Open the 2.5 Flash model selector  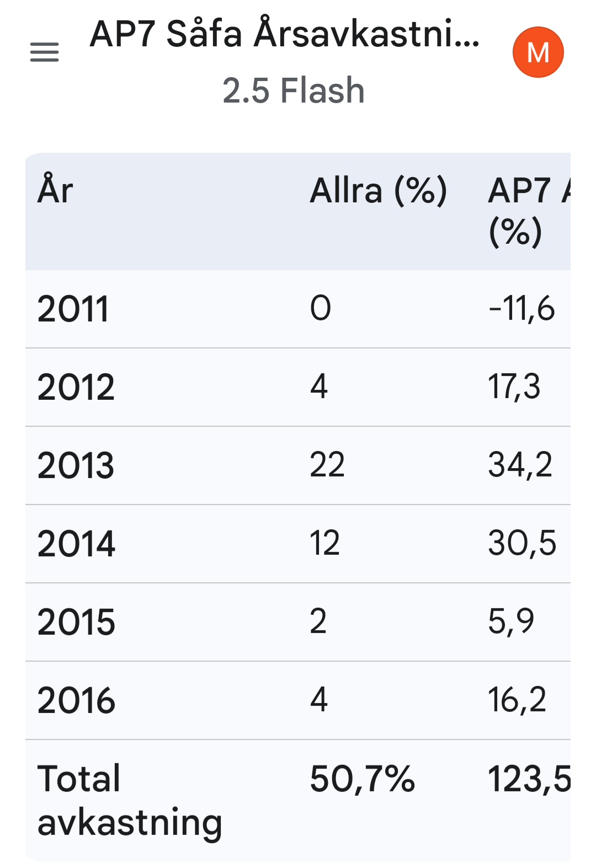pos(294,90)
